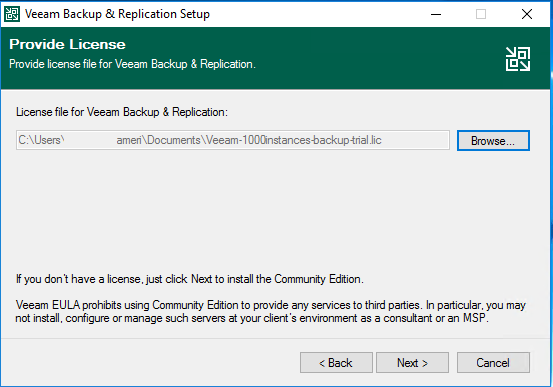
Task: Focus the license file path field
Action: coord(233,140)
